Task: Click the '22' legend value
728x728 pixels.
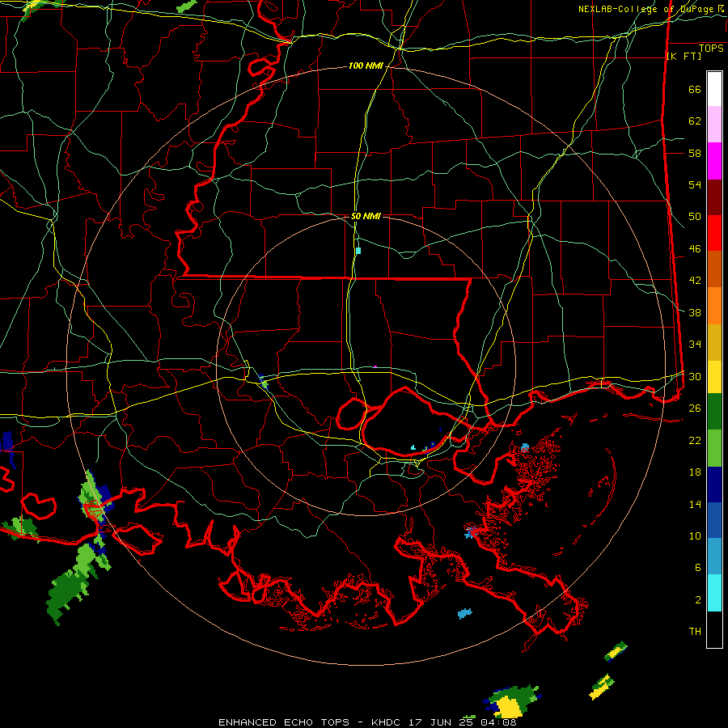Action: [x=695, y=440]
